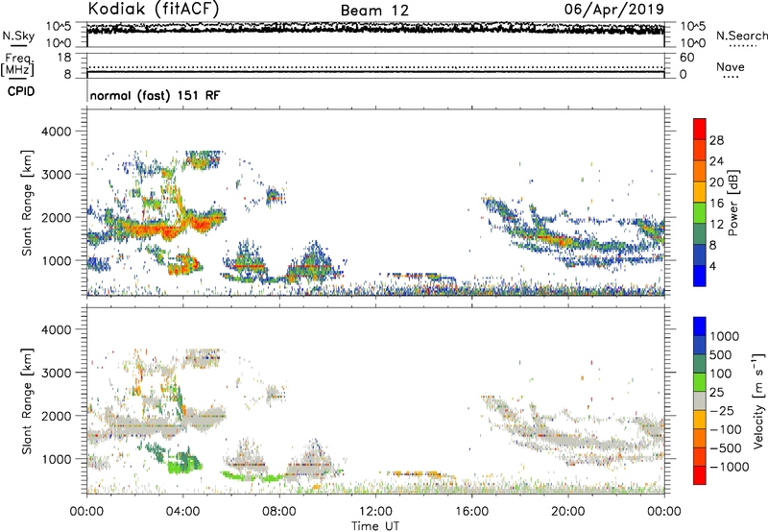
Task: Select the "Freq. [MHz]" axis label
Action: tap(17, 65)
